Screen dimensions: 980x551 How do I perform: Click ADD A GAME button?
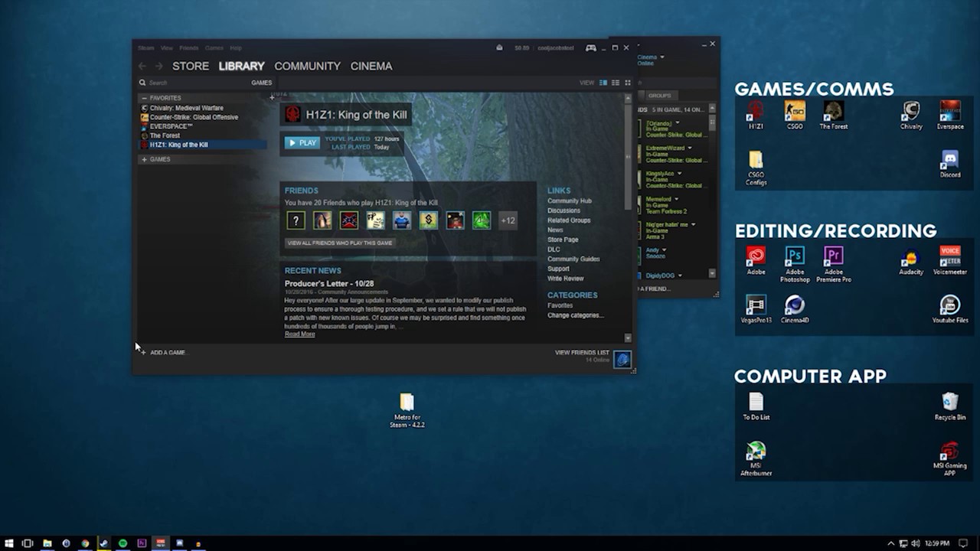[163, 352]
